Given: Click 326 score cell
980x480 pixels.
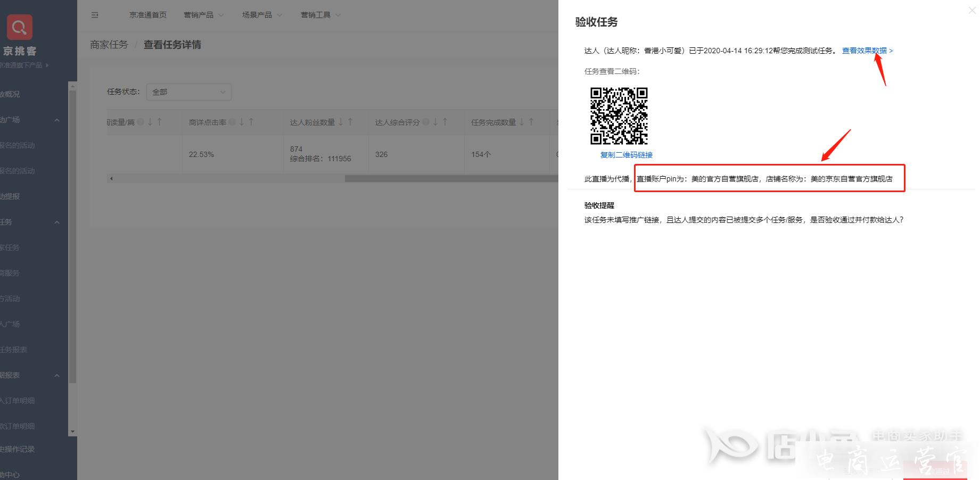Looking at the screenshot, I should [x=381, y=154].
